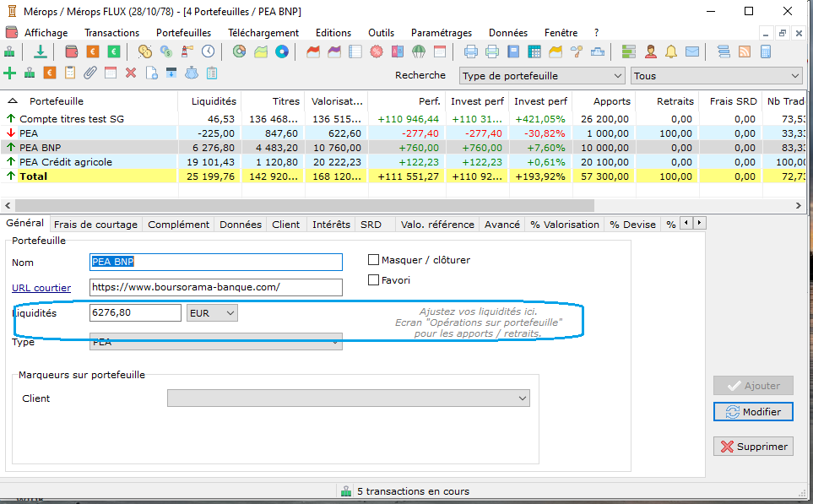Click the tab strip left scroll arrow
This screenshot has height=504, width=813.
[x=686, y=223]
